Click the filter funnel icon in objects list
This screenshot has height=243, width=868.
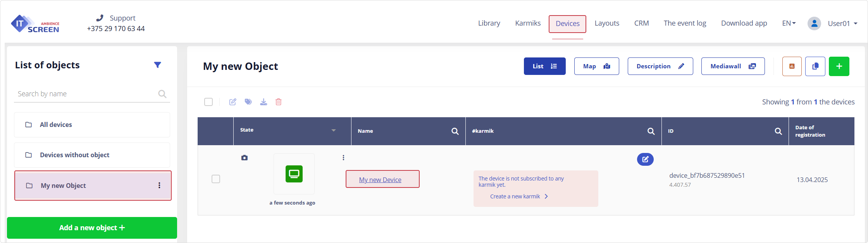[157, 65]
